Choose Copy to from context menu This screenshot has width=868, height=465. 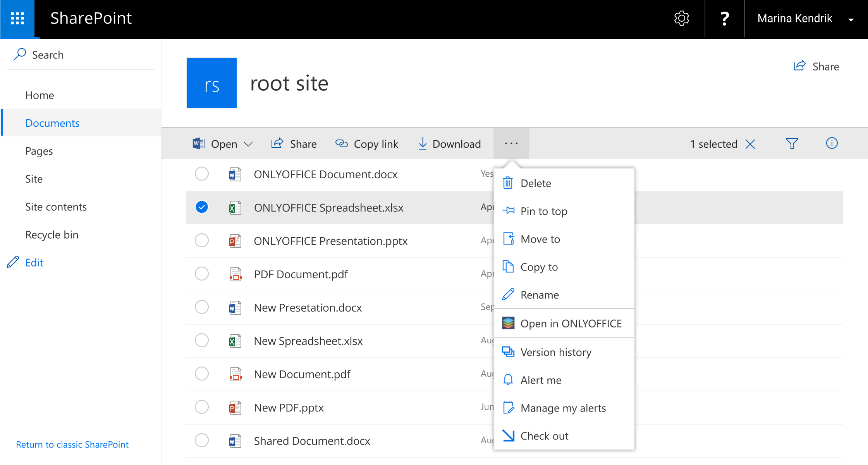click(564, 267)
